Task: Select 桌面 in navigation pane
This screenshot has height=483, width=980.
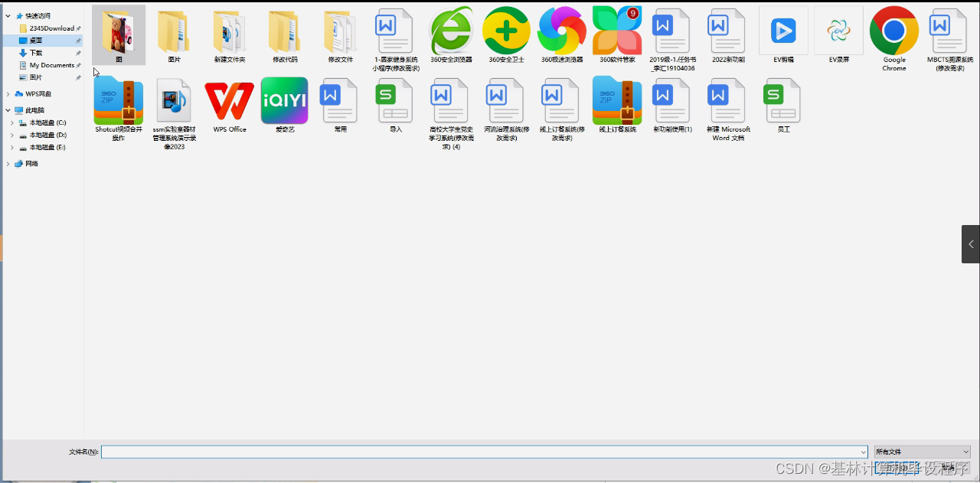Action: pyautogui.click(x=36, y=41)
